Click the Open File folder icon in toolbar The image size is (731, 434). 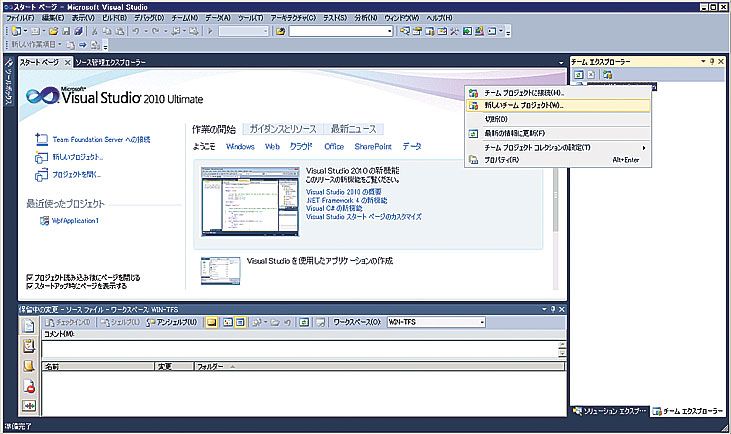click(x=53, y=31)
